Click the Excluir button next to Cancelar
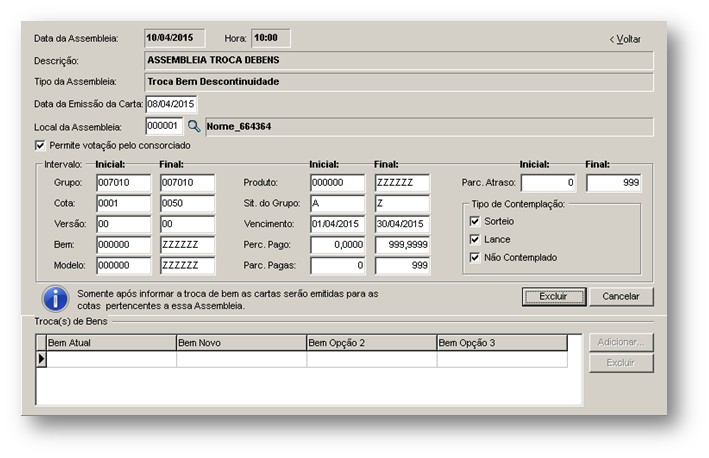The image size is (709, 458). click(x=554, y=297)
